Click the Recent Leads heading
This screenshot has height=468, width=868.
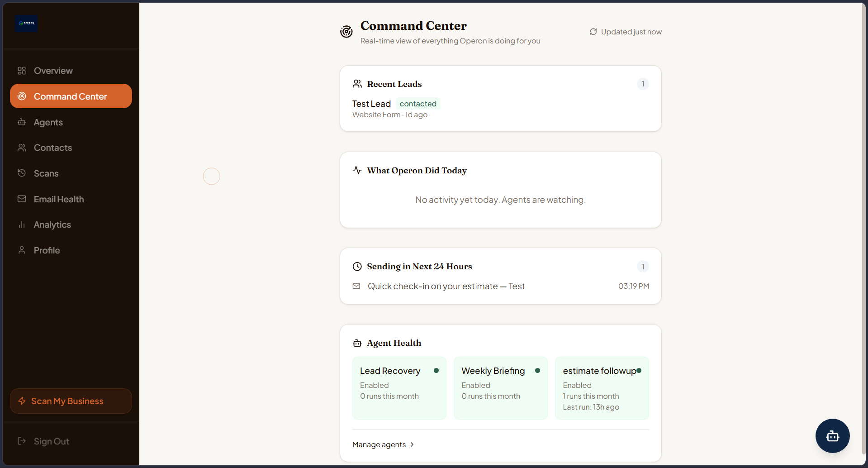click(x=394, y=84)
